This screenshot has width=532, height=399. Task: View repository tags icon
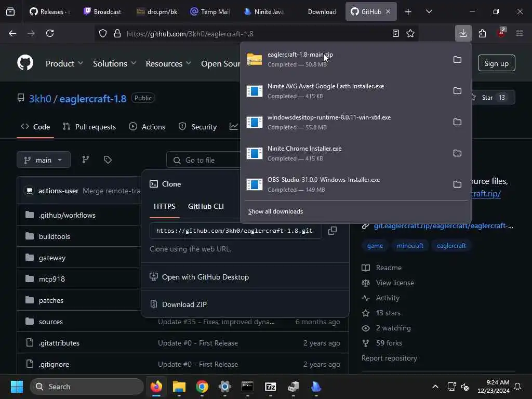[x=108, y=159]
